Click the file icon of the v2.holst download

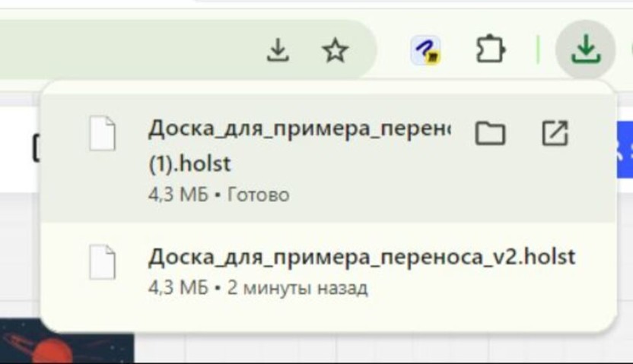click(x=102, y=262)
